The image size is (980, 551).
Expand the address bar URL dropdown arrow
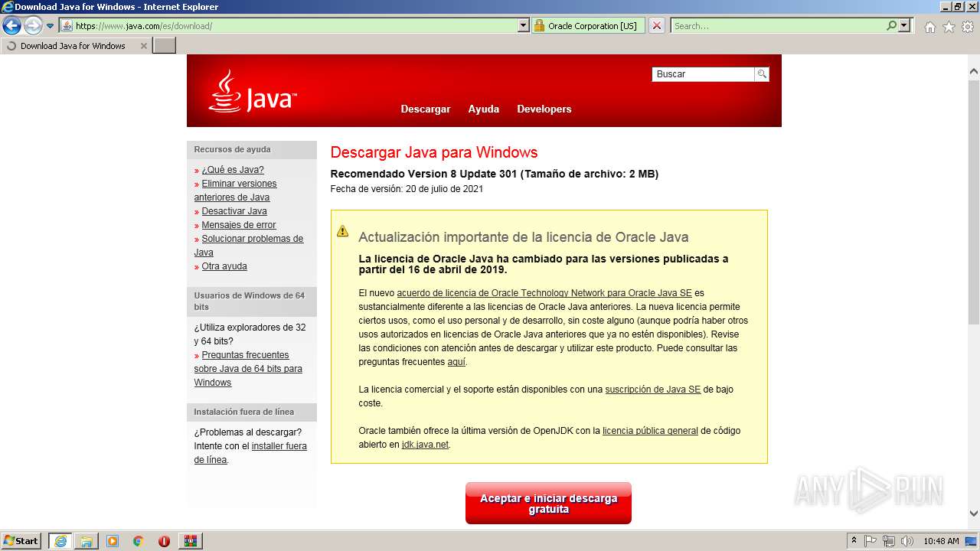[x=524, y=26]
